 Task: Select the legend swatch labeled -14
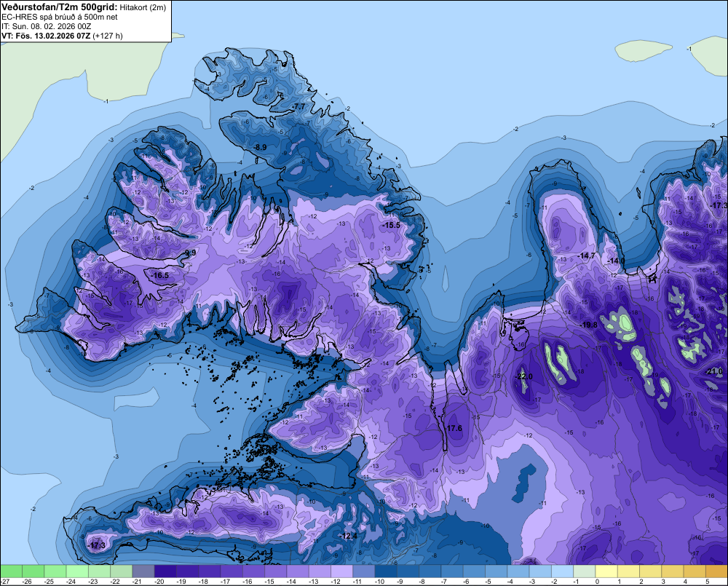298,571
